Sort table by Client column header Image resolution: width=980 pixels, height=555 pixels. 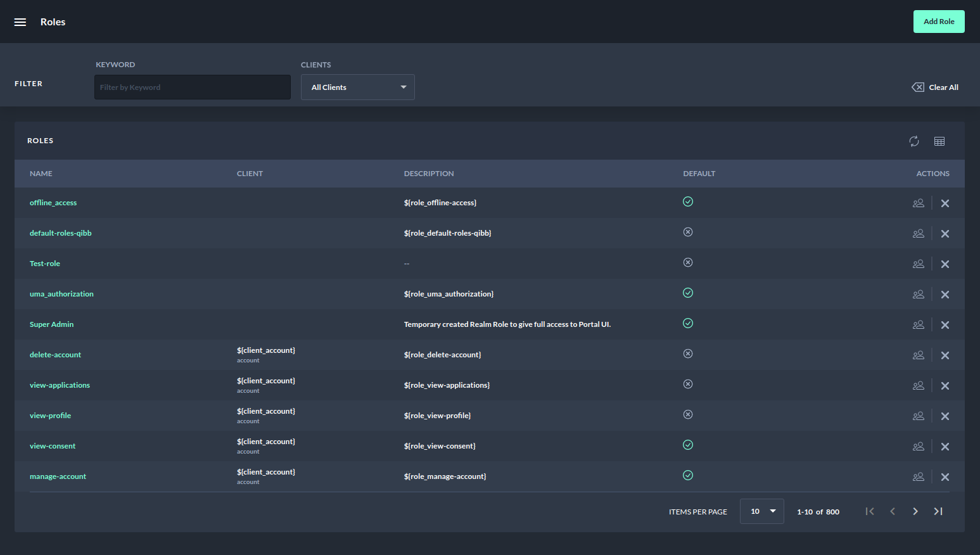tap(250, 174)
